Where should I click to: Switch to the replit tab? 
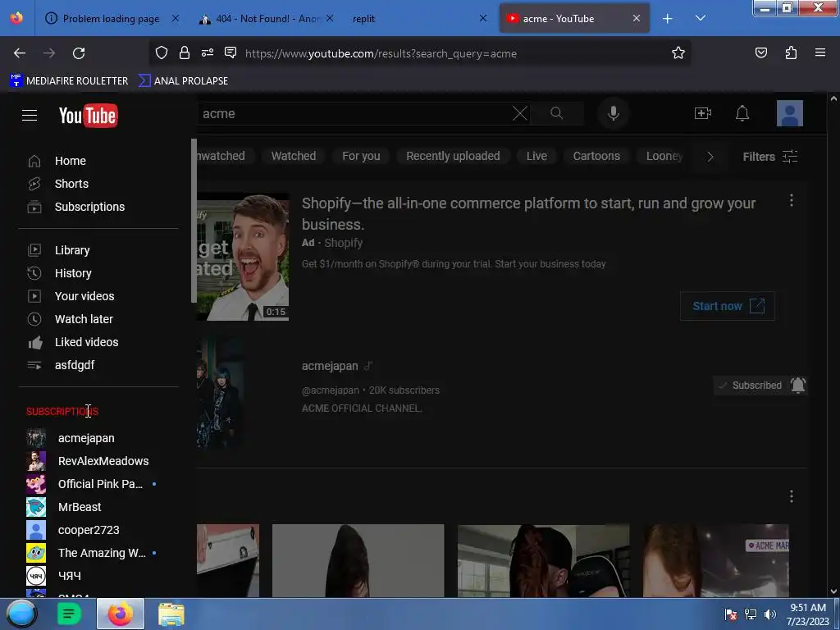click(418, 19)
